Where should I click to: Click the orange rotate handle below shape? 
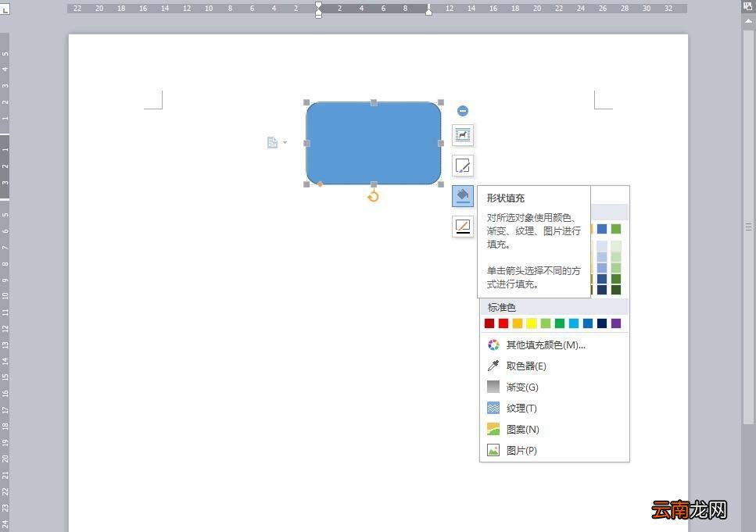coord(373,196)
